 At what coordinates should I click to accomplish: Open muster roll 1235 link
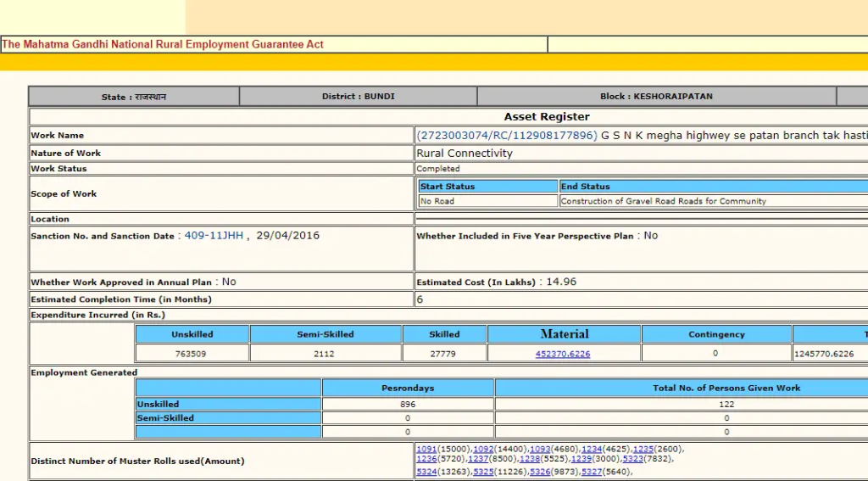click(643, 449)
